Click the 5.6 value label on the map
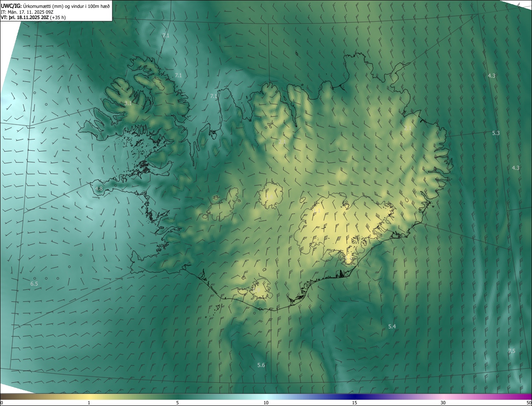Image resolution: width=532 pixels, height=406 pixels. [261, 365]
